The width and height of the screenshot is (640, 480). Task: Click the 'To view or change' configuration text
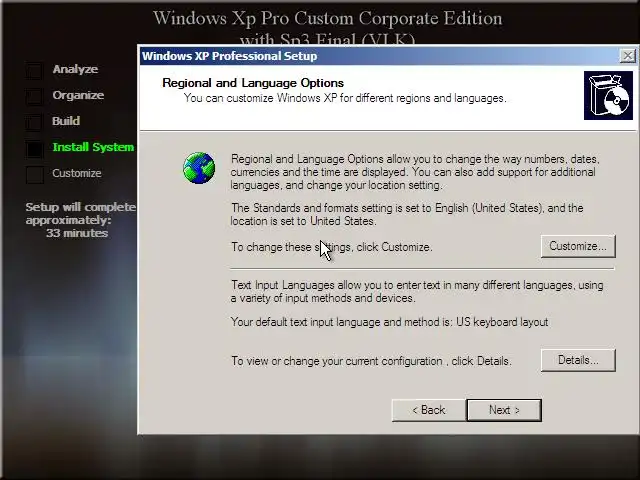pos(371,361)
